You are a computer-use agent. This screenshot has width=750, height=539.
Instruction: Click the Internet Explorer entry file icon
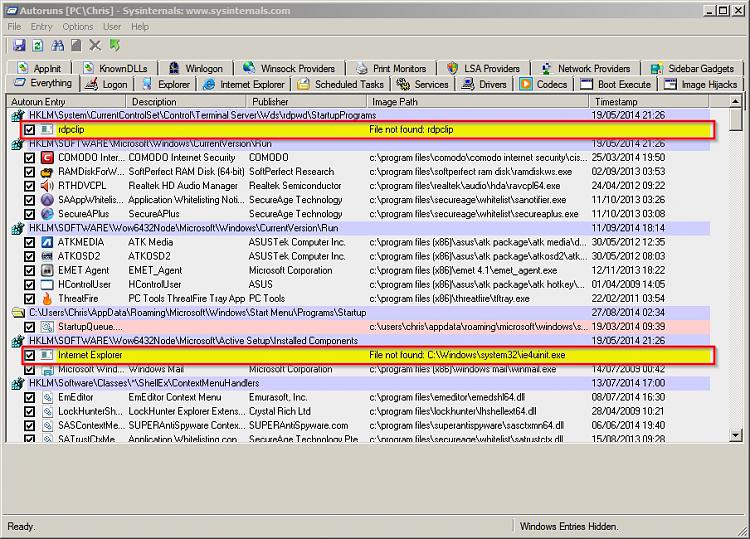[x=47, y=355]
